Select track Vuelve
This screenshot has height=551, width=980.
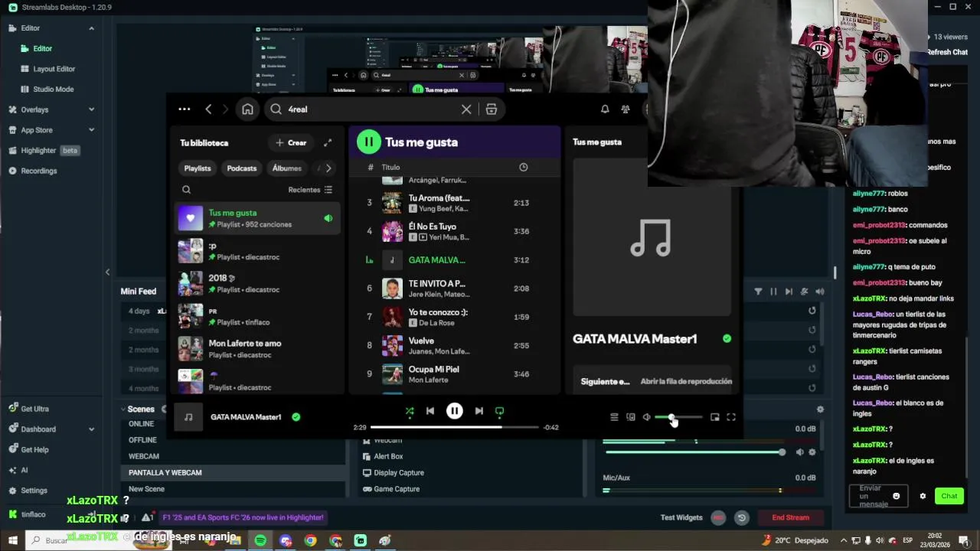pyautogui.click(x=455, y=346)
